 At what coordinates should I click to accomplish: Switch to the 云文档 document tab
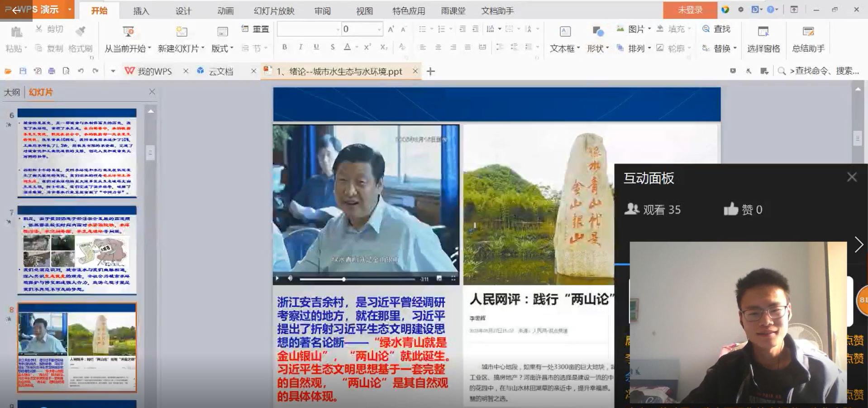[220, 71]
